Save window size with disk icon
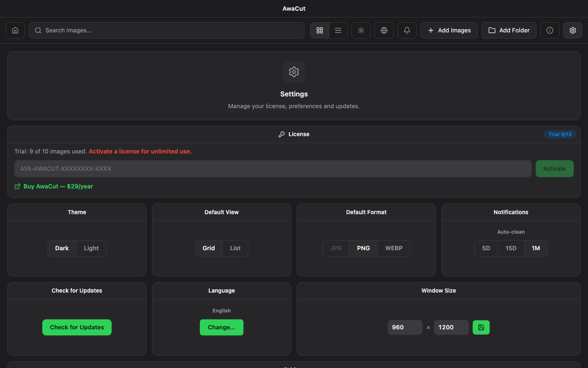The width and height of the screenshot is (588, 368). pyautogui.click(x=481, y=327)
